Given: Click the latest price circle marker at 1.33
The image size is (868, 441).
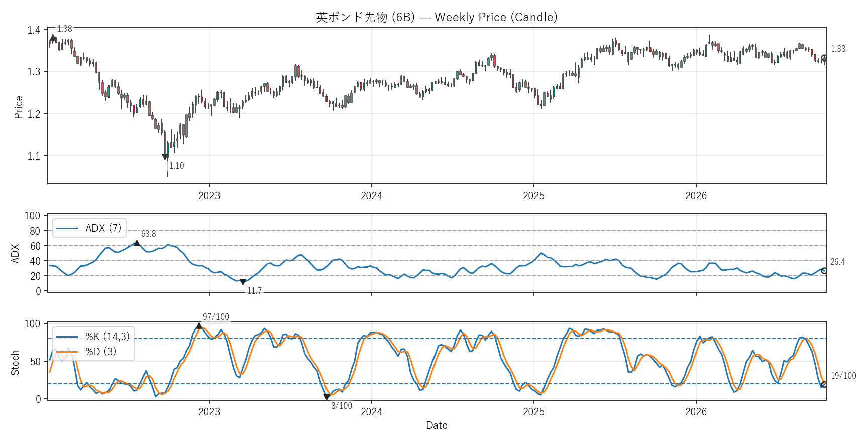Looking at the screenshot, I should 824,58.
